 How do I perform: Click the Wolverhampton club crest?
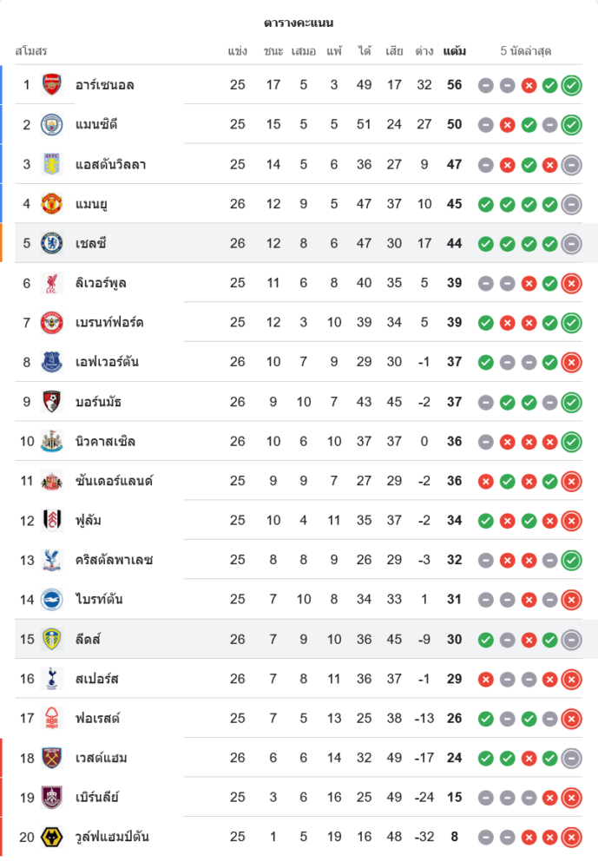pos(52,837)
